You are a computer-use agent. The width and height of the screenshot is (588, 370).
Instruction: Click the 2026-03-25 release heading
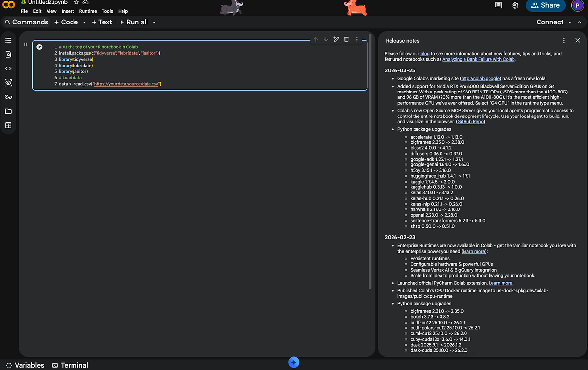pos(400,70)
